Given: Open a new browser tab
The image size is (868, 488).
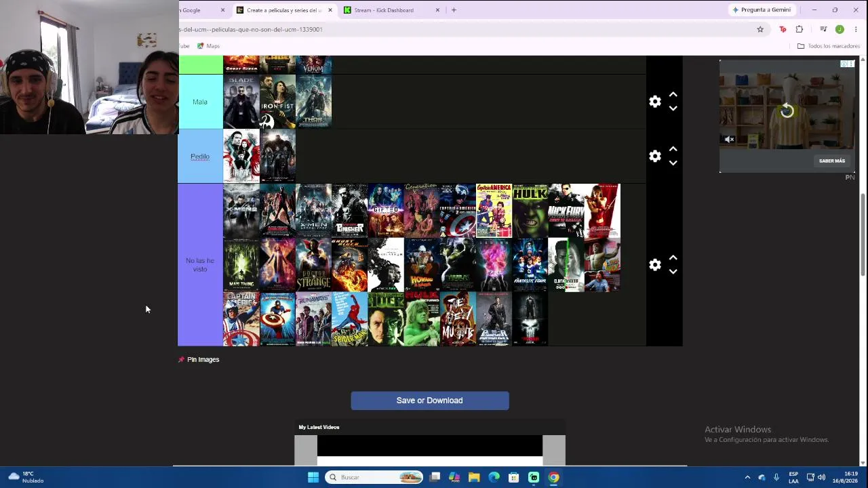Looking at the screenshot, I should click(x=454, y=10).
